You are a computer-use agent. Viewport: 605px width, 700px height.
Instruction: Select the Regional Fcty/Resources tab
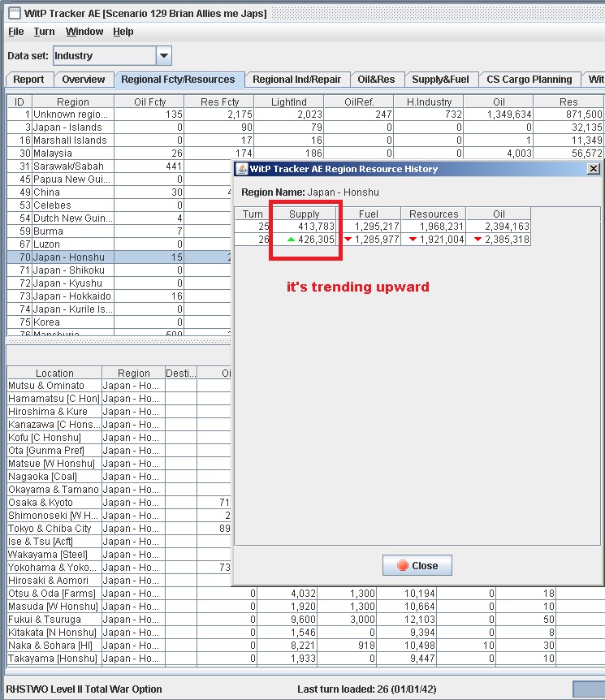click(178, 80)
